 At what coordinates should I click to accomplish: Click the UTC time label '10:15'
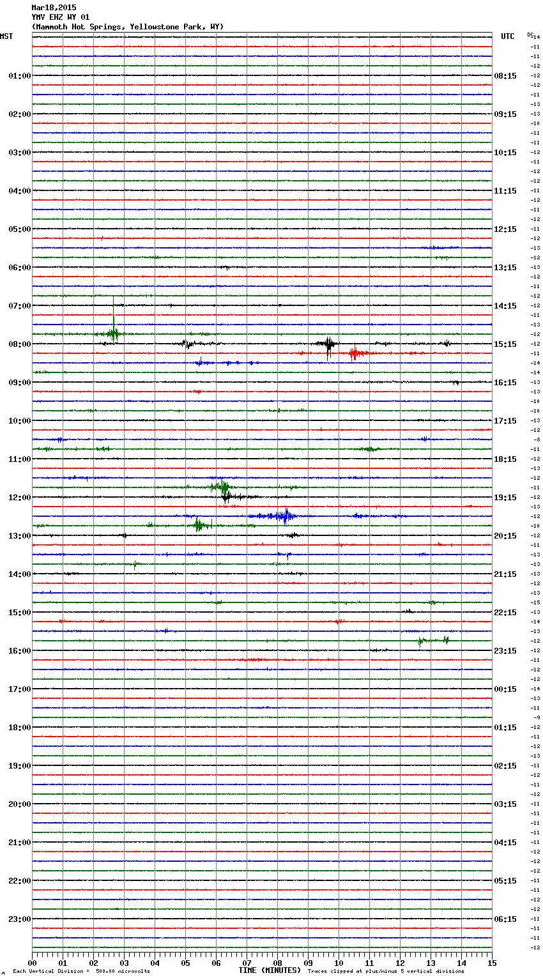(505, 153)
